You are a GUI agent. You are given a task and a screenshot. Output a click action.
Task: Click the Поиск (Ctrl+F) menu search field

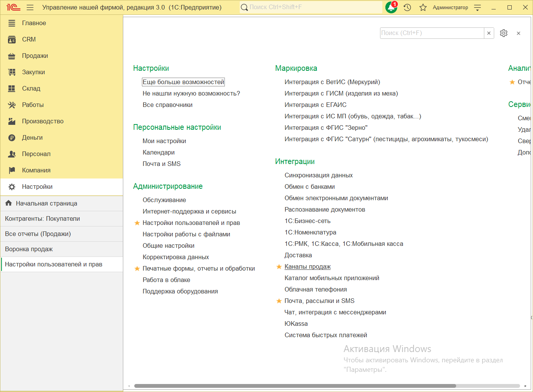(432, 33)
